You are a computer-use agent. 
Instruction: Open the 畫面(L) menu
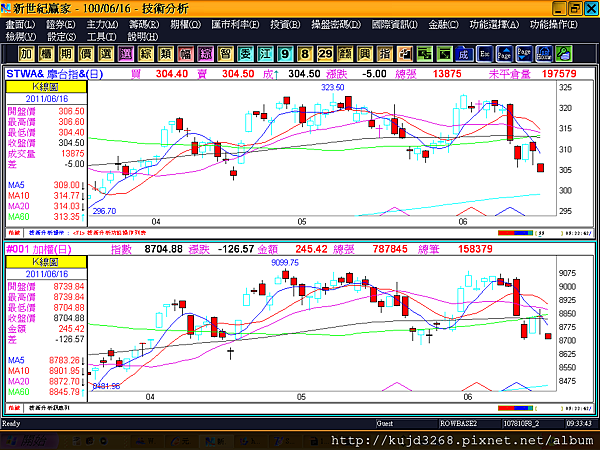pyautogui.click(x=20, y=25)
